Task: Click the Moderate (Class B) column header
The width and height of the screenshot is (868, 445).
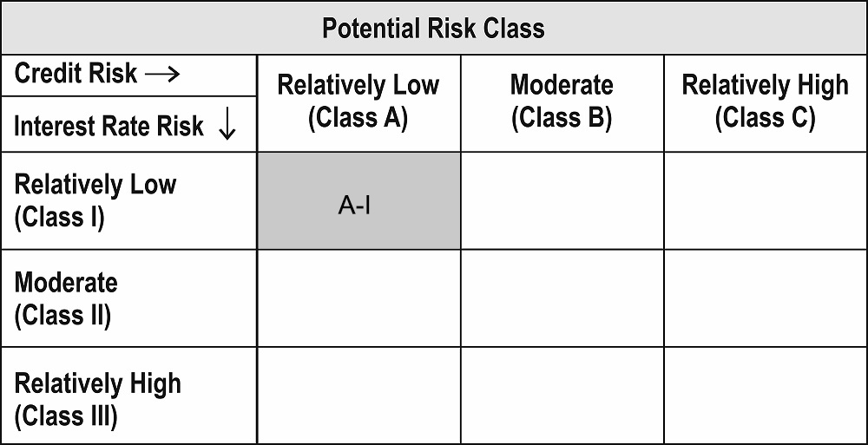Action: tap(562, 102)
